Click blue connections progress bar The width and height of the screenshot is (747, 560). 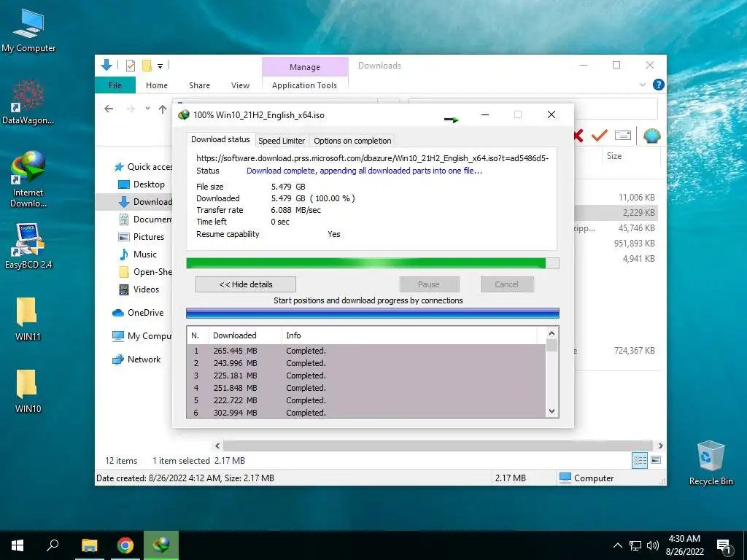click(373, 313)
